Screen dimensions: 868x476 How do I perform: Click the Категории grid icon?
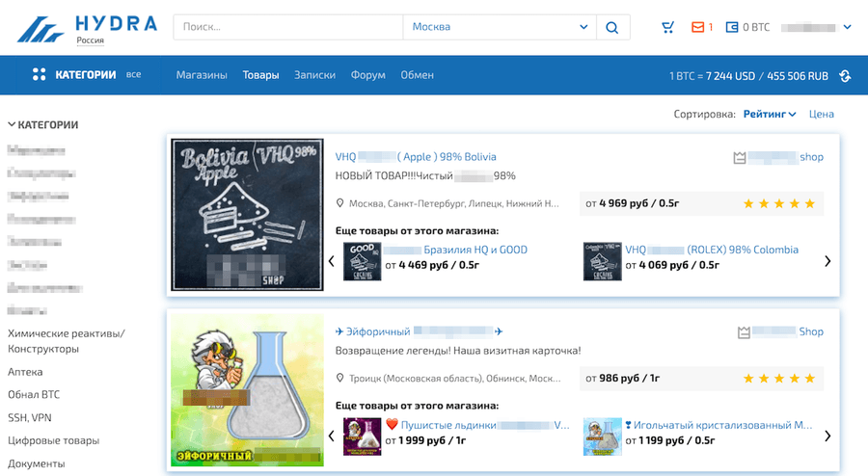(39, 74)
